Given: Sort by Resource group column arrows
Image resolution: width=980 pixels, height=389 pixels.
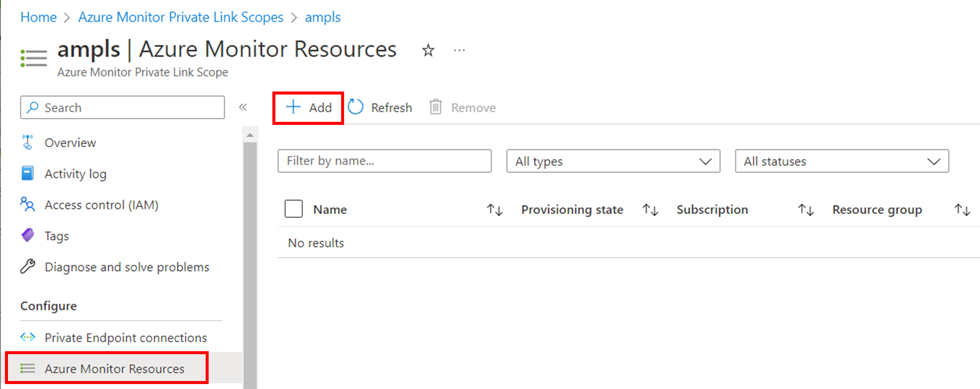Looking at the screenshot, I should point(962,210).
